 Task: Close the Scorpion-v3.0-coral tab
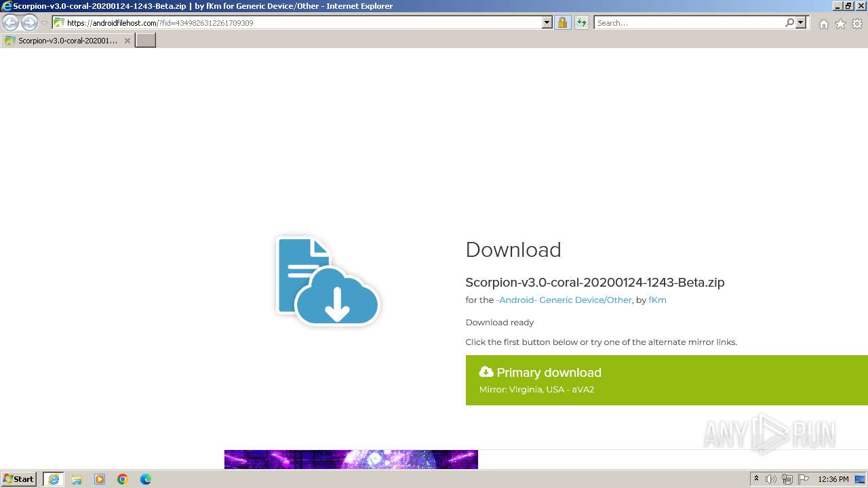click(127, 41)
